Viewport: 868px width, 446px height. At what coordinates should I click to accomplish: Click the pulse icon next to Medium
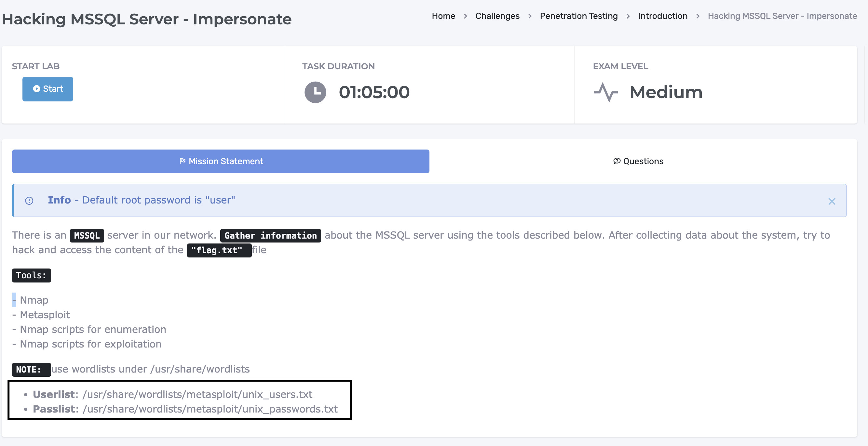pos(605,92)
